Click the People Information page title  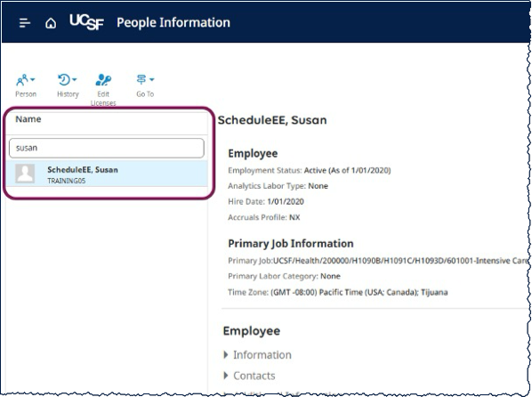[173, 23]
